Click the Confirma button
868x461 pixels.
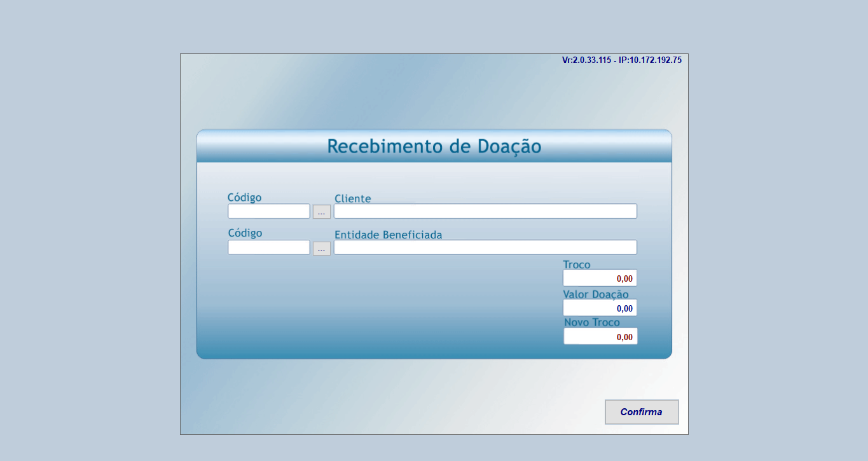pyautogui.click(x=642, y=412)
